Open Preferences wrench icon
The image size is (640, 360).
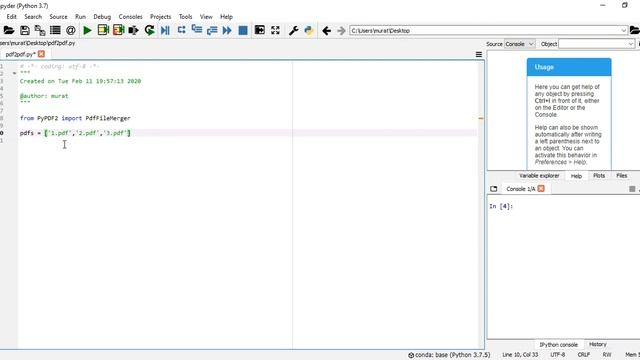(293, 30)
